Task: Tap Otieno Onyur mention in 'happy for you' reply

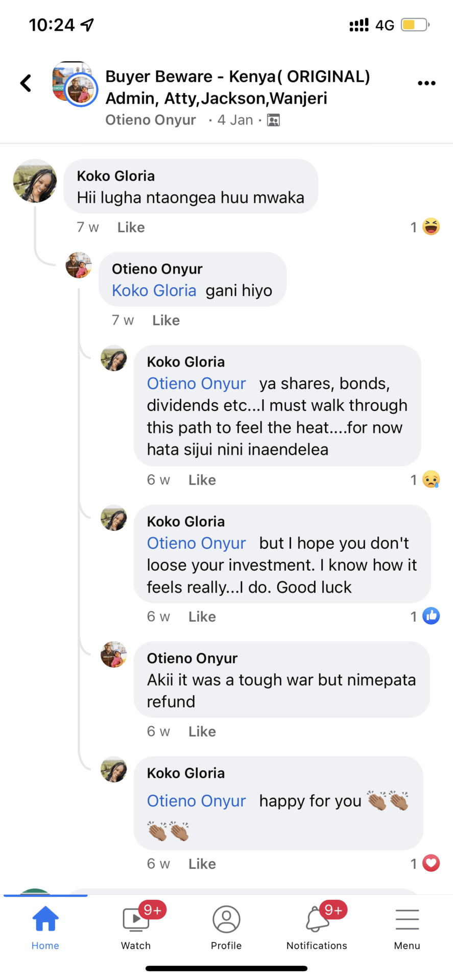Action: click(196, 801)
